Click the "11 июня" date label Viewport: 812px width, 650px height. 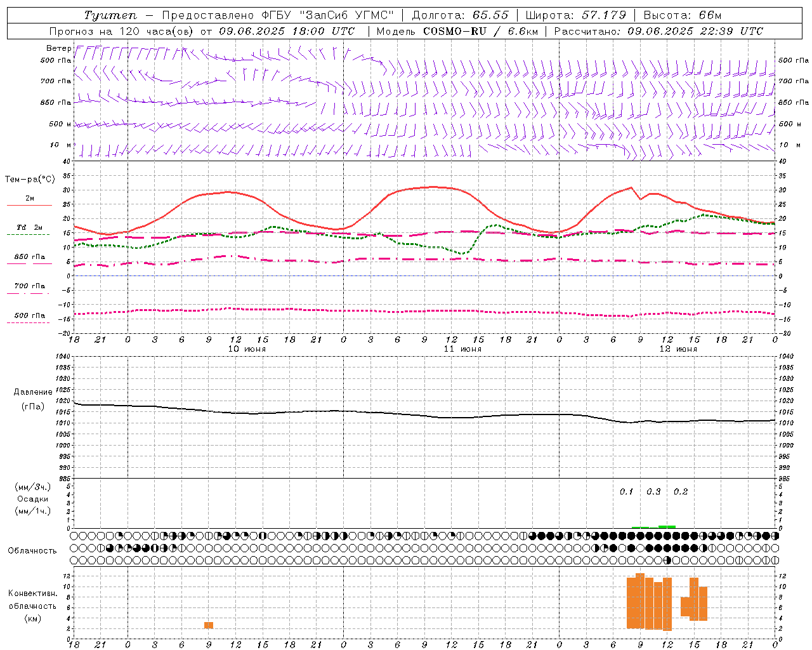coord(462,349)
